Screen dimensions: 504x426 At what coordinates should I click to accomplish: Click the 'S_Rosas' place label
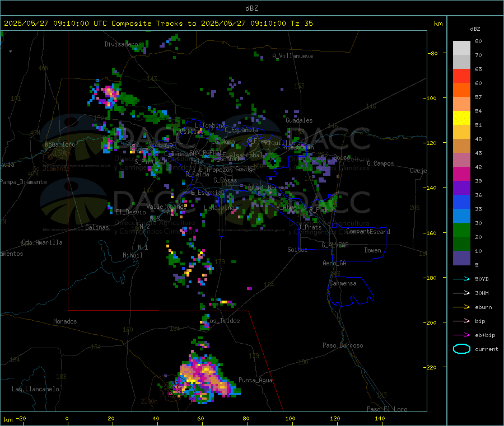225,180
